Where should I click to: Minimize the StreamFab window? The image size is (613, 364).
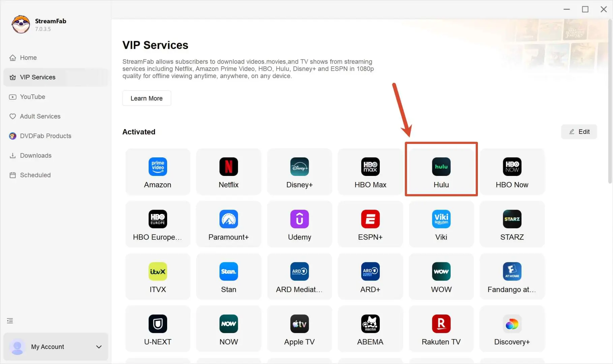tap(567, 9)
